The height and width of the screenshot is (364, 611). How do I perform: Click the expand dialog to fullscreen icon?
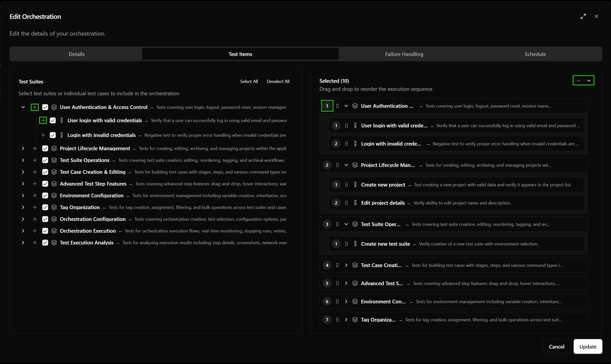pyautogui.click(x=583, y=16)
